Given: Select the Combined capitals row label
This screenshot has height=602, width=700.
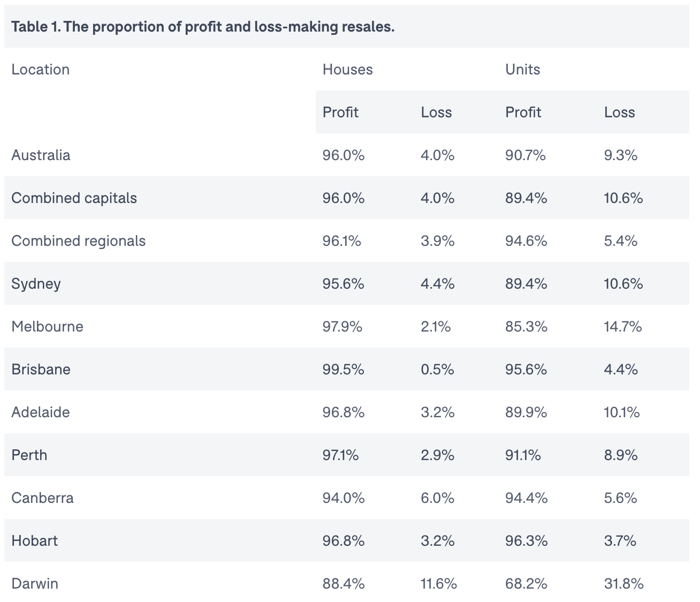Looking at the screenshot, I should click(74, 198).
